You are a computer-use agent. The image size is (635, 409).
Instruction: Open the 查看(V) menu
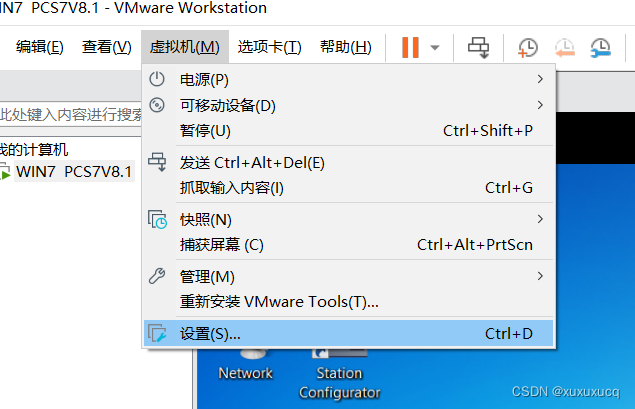(x=107, y=47)
